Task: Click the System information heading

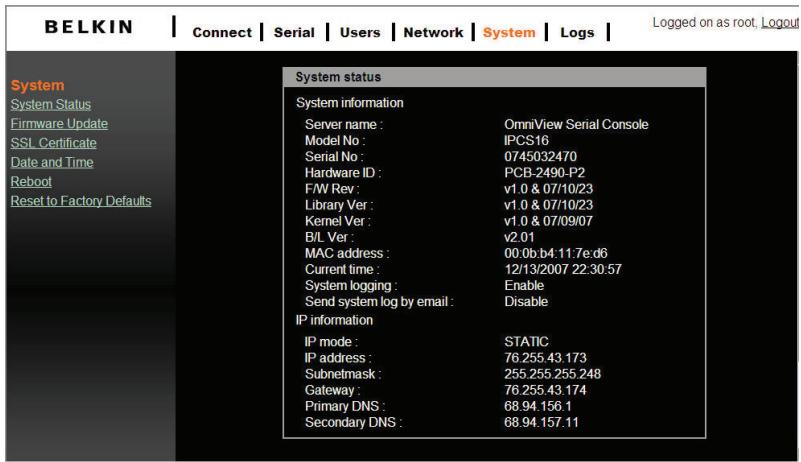Action: pyautogui.click(x=349, y=103)
